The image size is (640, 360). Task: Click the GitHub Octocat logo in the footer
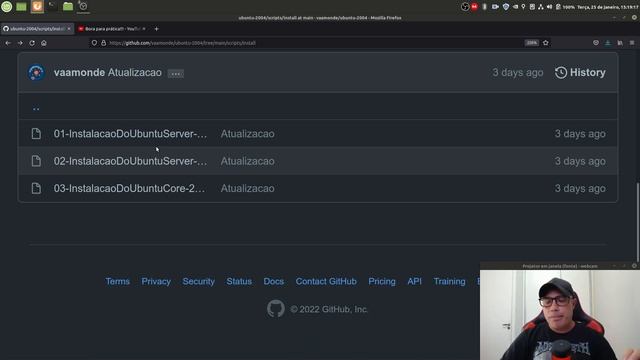(276, 309)
